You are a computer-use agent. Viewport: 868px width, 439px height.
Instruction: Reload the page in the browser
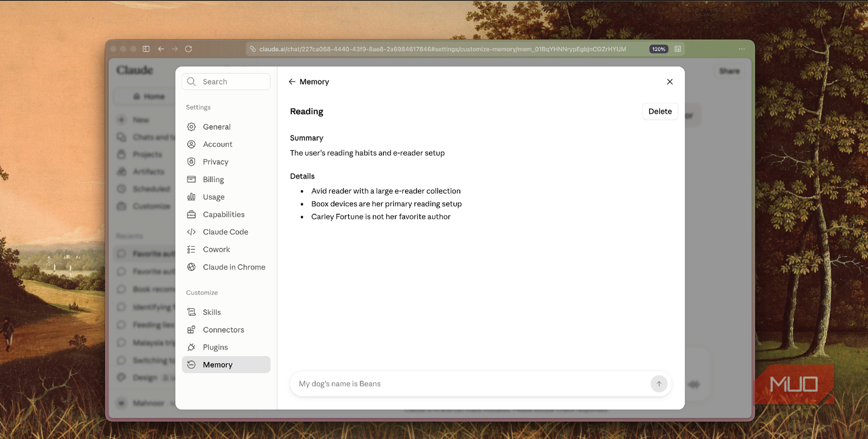(x=188, y=49)
